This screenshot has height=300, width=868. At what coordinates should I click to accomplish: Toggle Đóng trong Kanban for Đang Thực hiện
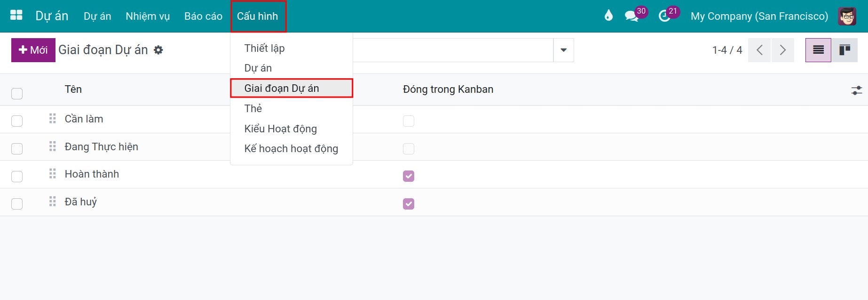tap(409, 148)
